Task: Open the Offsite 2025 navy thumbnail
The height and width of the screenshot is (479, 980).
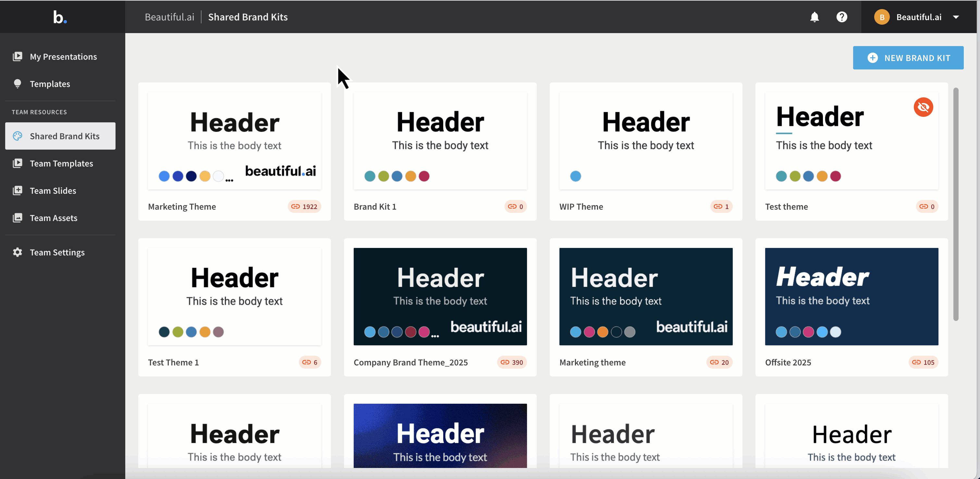Action: pyautogui.click(x=851, y=297)
